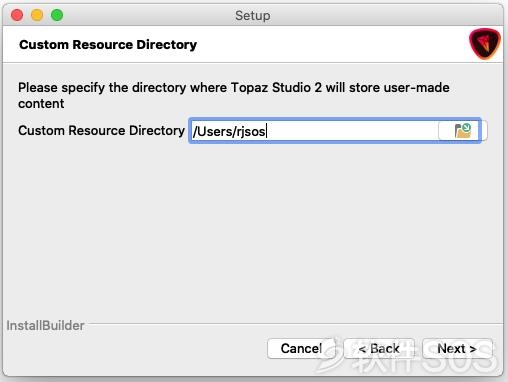Viewport: 508px width, 382px height.
Task: Open the folder browse dialog icon
Action: point(463,131)
